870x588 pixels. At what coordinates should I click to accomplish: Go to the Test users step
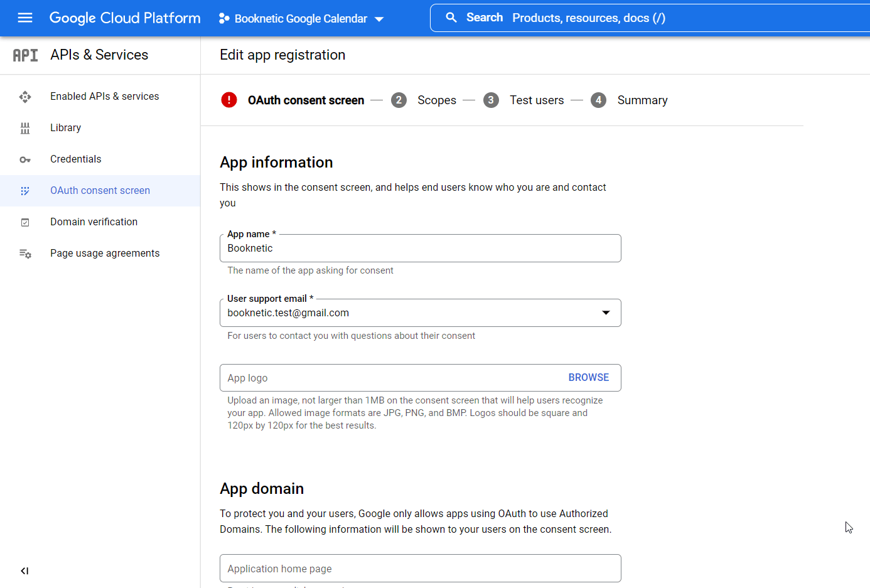point(537,100)
